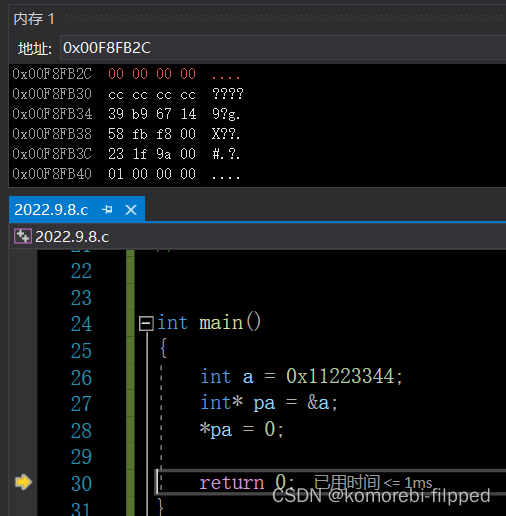Click the return keyword on line 30
Image resolution: width=506 pixels, height=516 pixels.
click(x=232, y=483)
